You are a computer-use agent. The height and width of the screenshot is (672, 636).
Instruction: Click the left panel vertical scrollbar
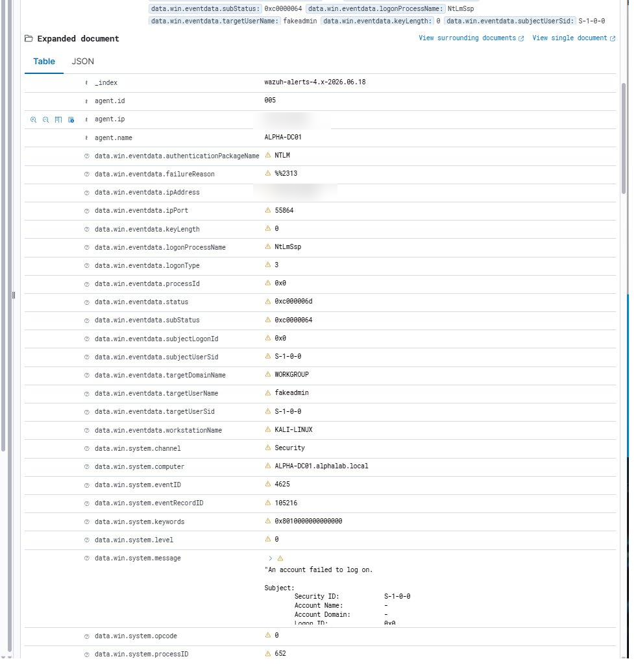click(3, 226)
